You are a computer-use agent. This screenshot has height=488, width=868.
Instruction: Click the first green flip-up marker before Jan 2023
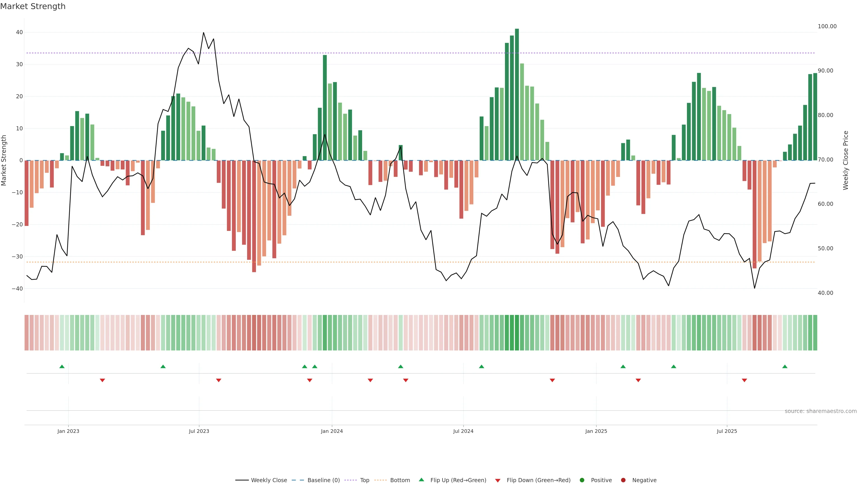(62, 366)
